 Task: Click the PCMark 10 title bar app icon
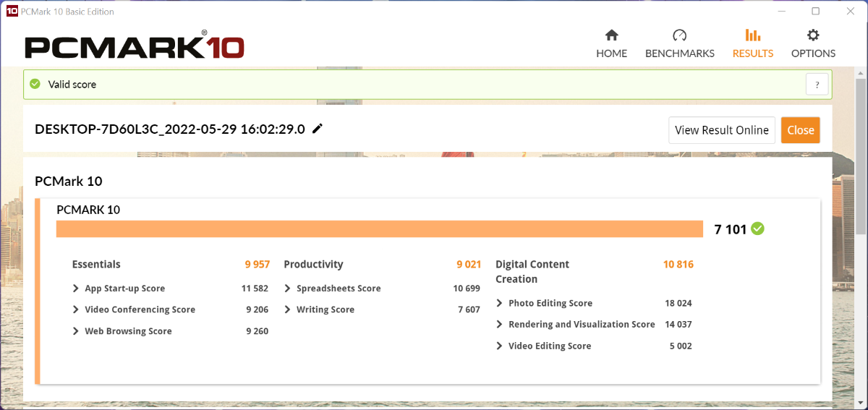coord(11,12)
